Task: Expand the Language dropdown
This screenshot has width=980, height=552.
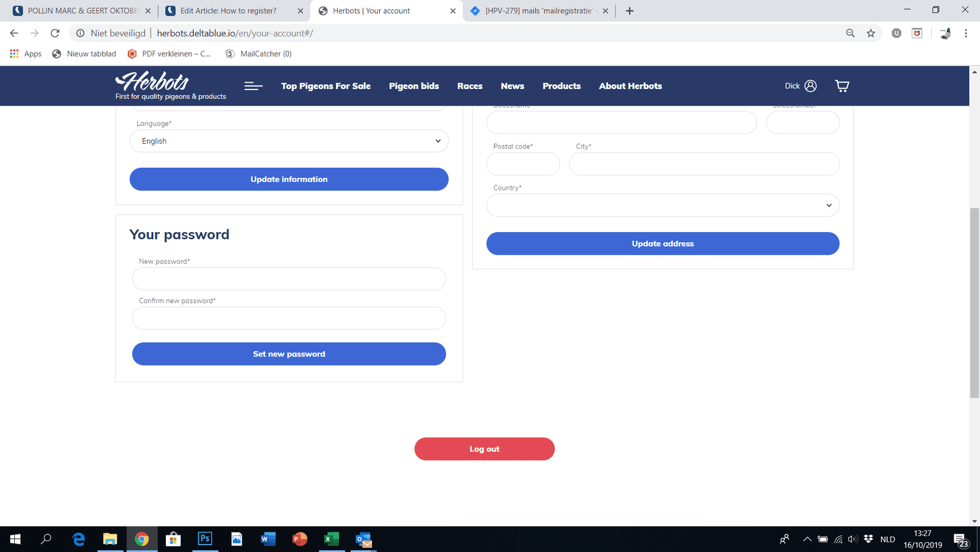Action: pyautogui.click(x=289, y=141)
